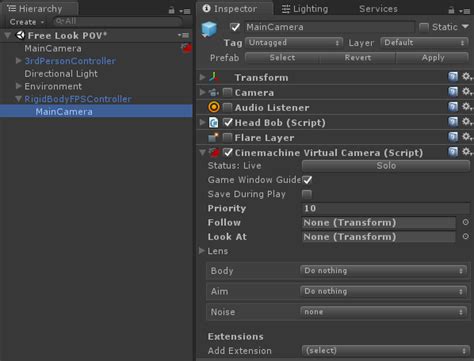Open the Noise dropdown
Image resolution: width=474 pixels, height=361 pixels.
[384, 312]
